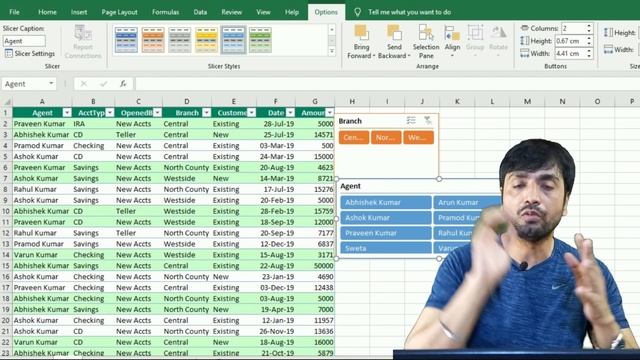Click cell with 'IRA' in row 2
This screenshot has height=360, width=640.
93,124
